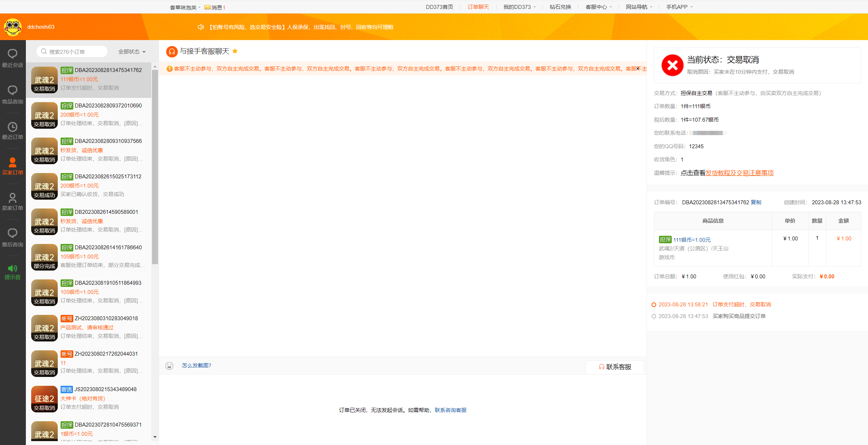Expand the 网站导航 dropdown

(x=639, y=7)
